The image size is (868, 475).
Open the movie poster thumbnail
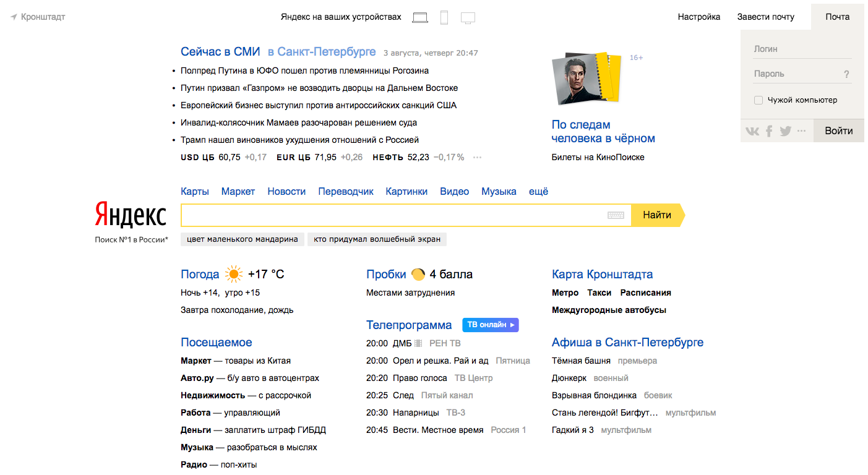click(585, 79)
